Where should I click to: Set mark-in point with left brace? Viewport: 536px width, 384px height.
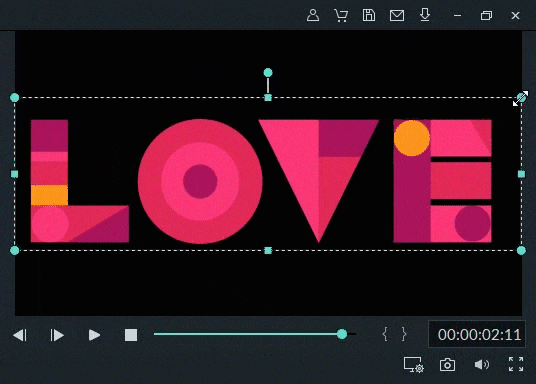tap(385, 334)
